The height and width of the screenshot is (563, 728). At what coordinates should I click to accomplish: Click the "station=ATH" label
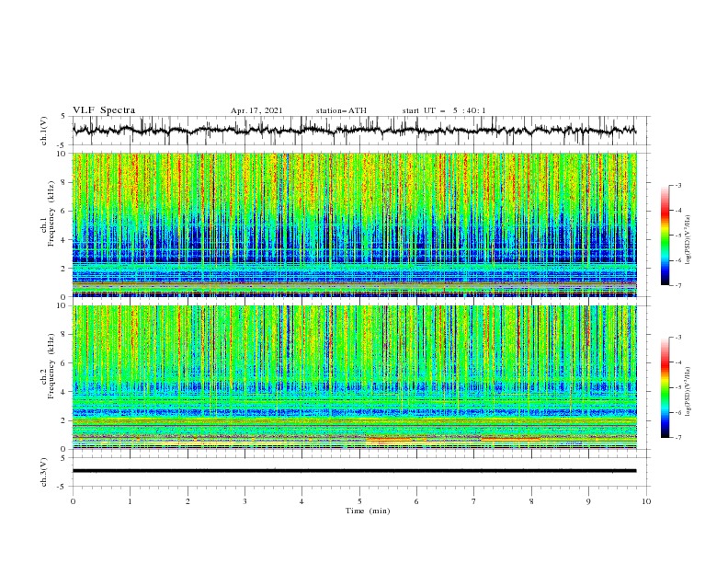341,110
